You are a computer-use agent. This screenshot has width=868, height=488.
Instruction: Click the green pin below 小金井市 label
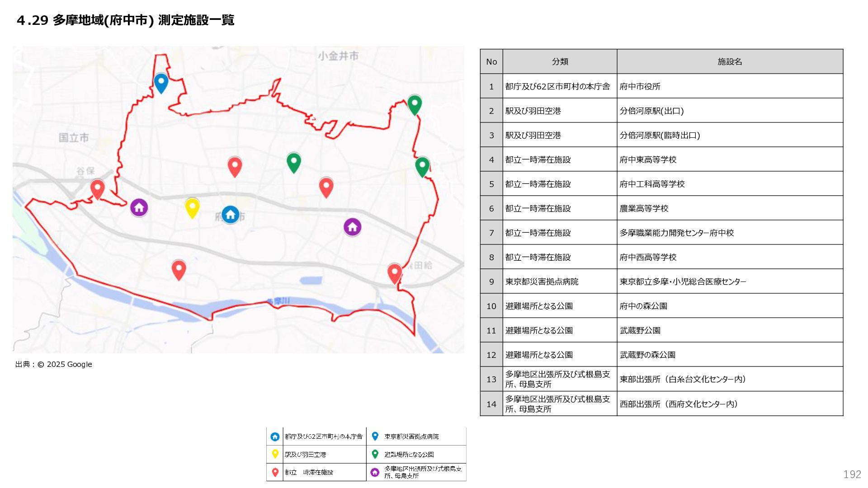(415, 104)
